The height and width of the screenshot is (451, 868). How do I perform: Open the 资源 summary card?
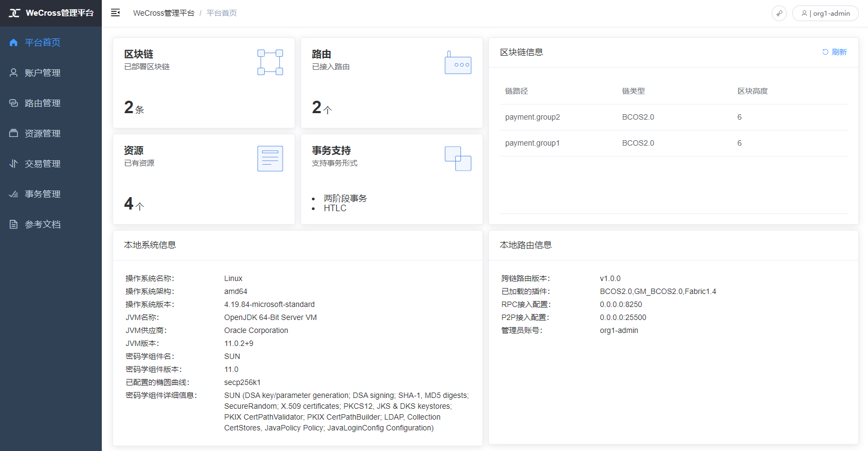(204, 179)
